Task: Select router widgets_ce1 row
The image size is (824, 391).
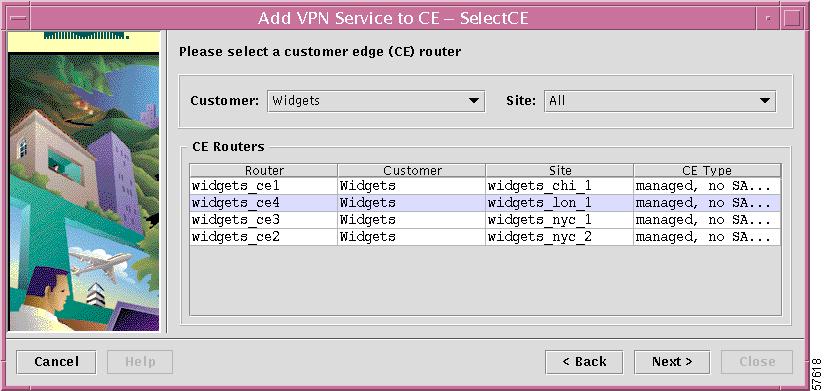Action: (485, 186)
